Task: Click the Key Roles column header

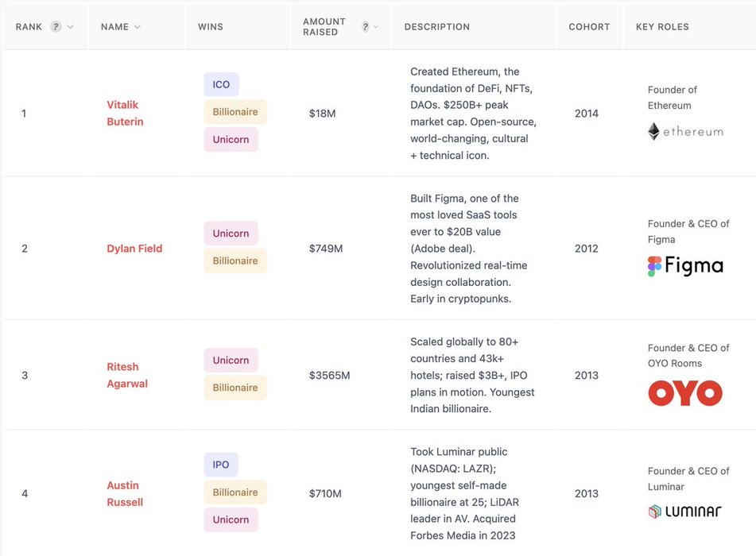Action: click(662, 27)
